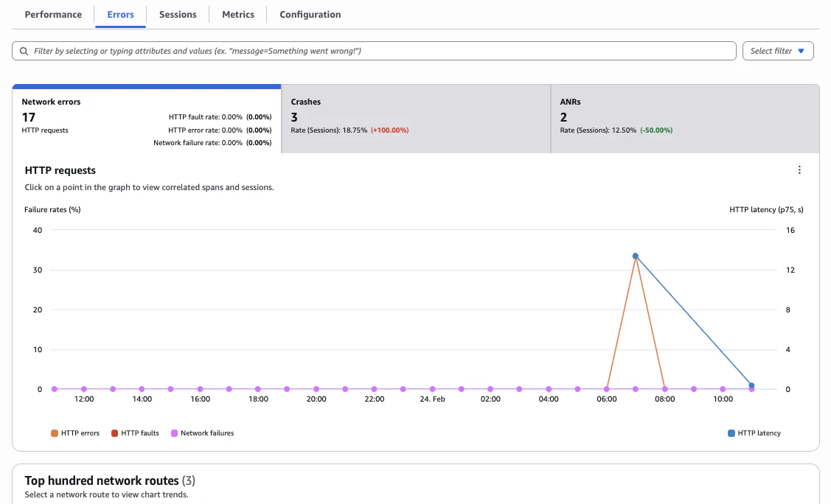Open the Select filter dropdown

777,51
